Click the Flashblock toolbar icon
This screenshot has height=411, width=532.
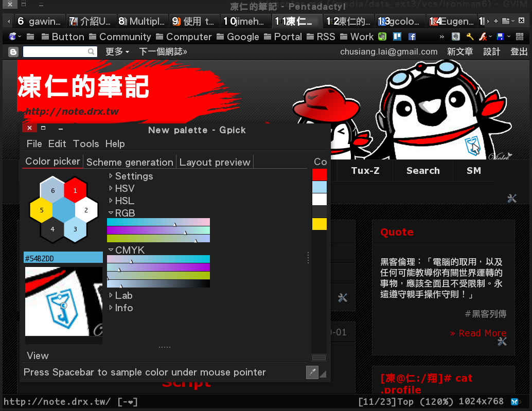483,37
